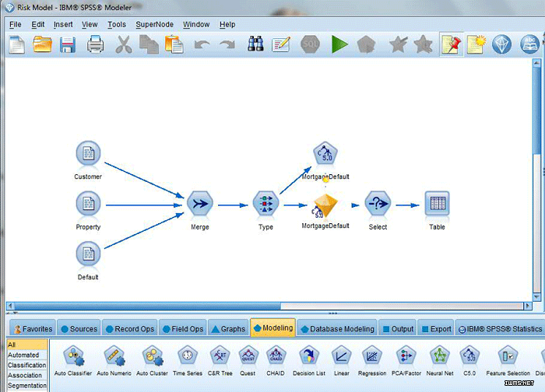Select the Property source node
The image size is (545, 392).
coord(88,204)
